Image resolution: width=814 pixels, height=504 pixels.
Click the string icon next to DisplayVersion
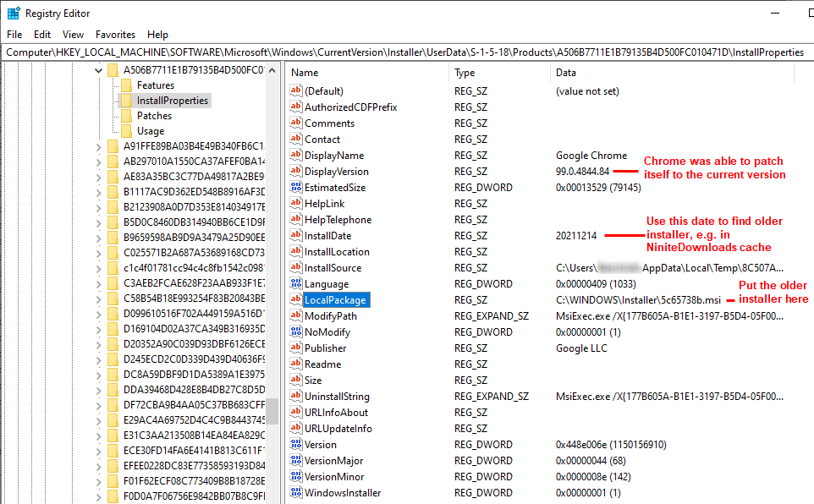pyautogui.click(x=296, y=171)
